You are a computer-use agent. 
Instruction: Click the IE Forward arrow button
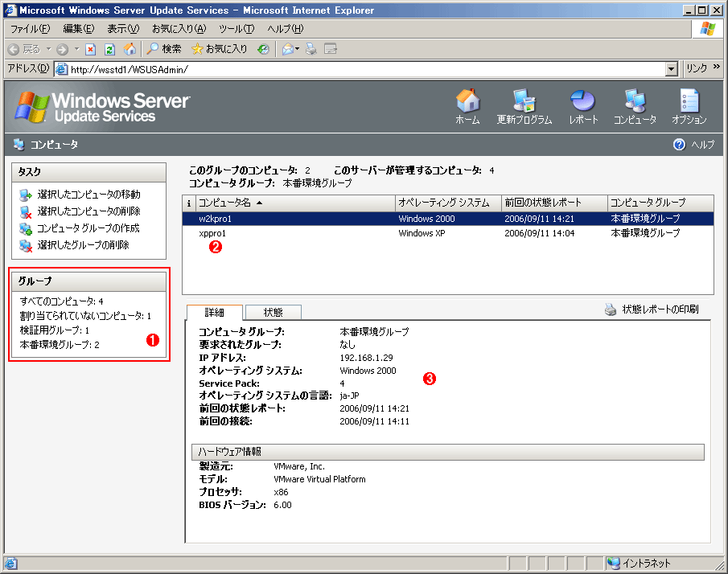tap(62, 49)
